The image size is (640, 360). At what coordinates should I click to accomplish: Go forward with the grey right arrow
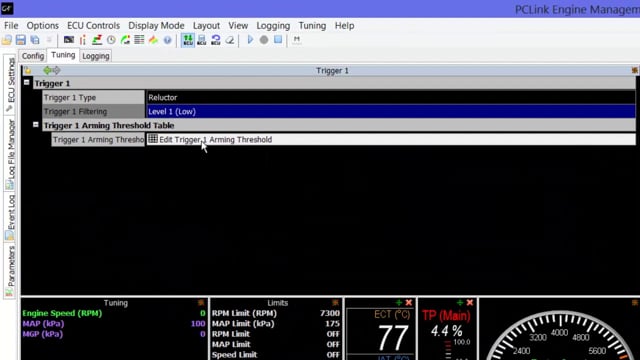point(56,70)
